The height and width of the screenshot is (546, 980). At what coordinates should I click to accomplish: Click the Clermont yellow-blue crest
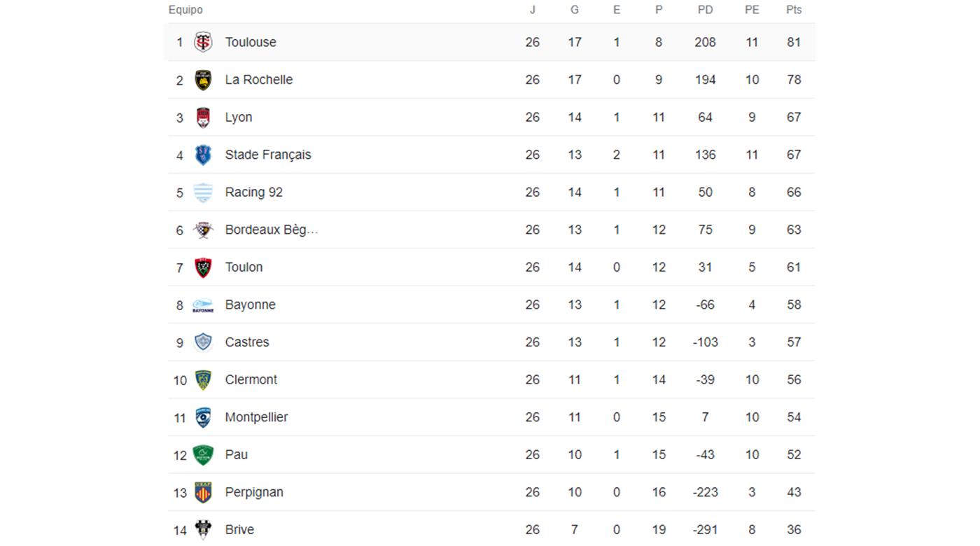(x=203, y=380)
